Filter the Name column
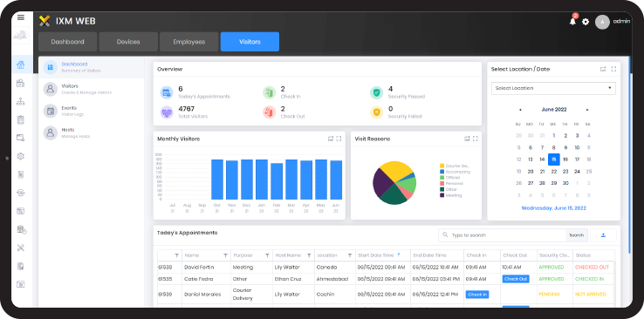This screenshot has width=644, height=319. click(225, 255)
